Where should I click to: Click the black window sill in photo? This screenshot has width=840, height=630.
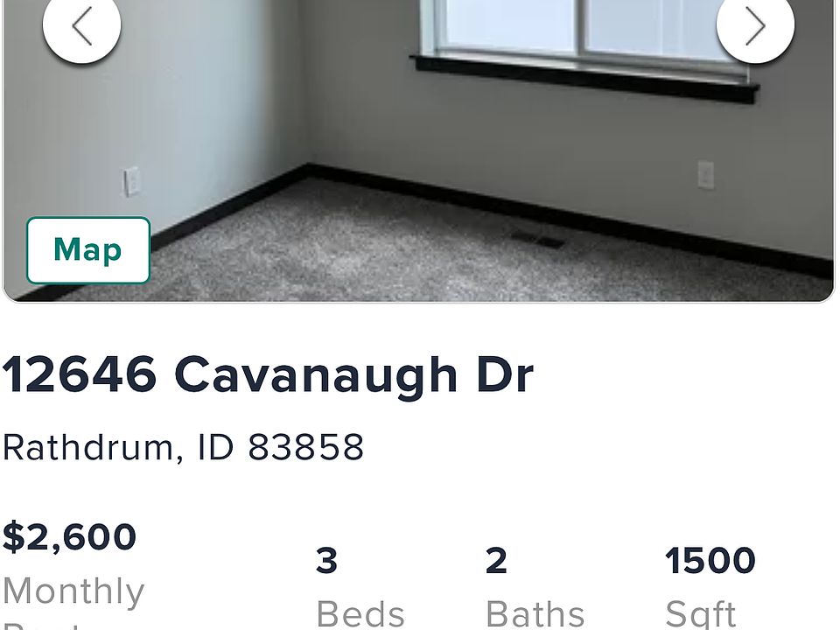(x=585, y=80)
